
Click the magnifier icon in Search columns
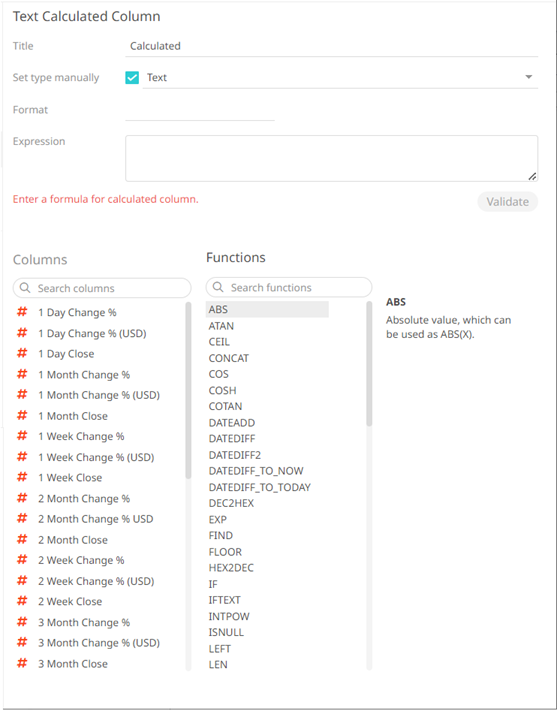(x=25, y=288)
